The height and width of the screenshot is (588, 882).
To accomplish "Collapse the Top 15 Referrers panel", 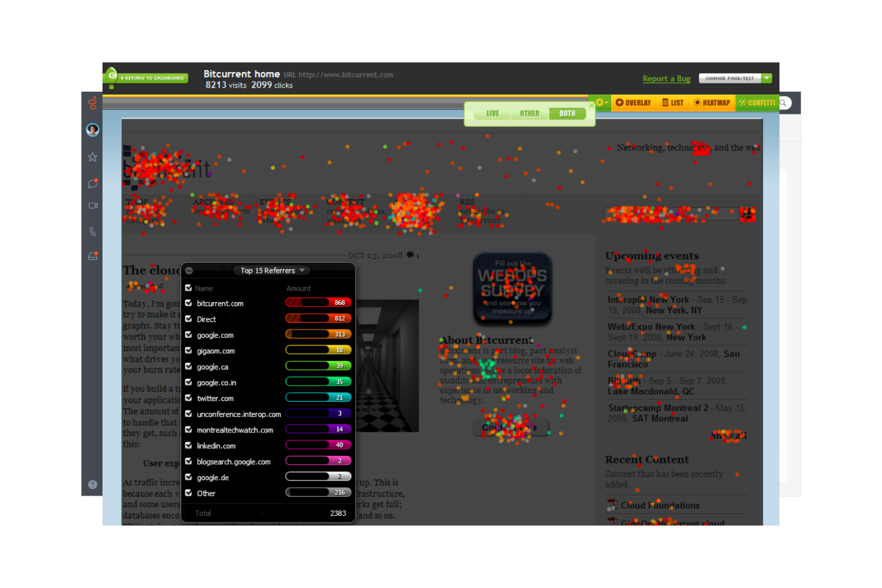I will (189, 270).
